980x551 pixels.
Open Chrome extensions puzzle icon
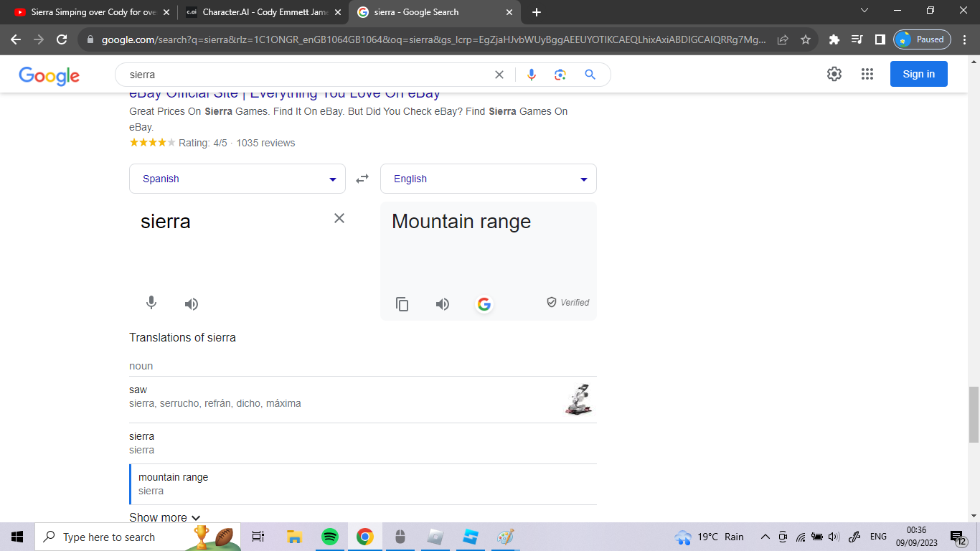834,39
